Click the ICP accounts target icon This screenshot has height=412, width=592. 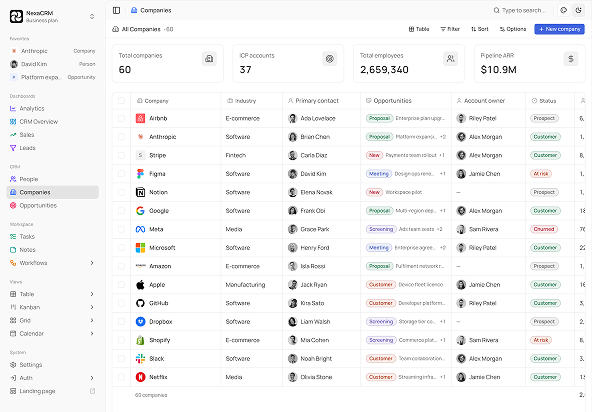click(330, 59)
